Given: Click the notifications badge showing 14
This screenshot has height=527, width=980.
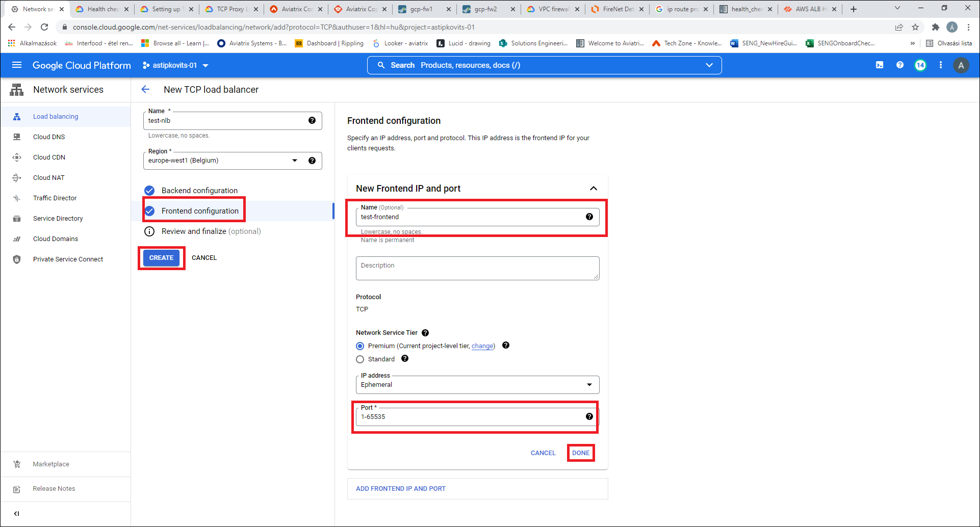Looking at the screenshot, I should [x=920, y=65].
